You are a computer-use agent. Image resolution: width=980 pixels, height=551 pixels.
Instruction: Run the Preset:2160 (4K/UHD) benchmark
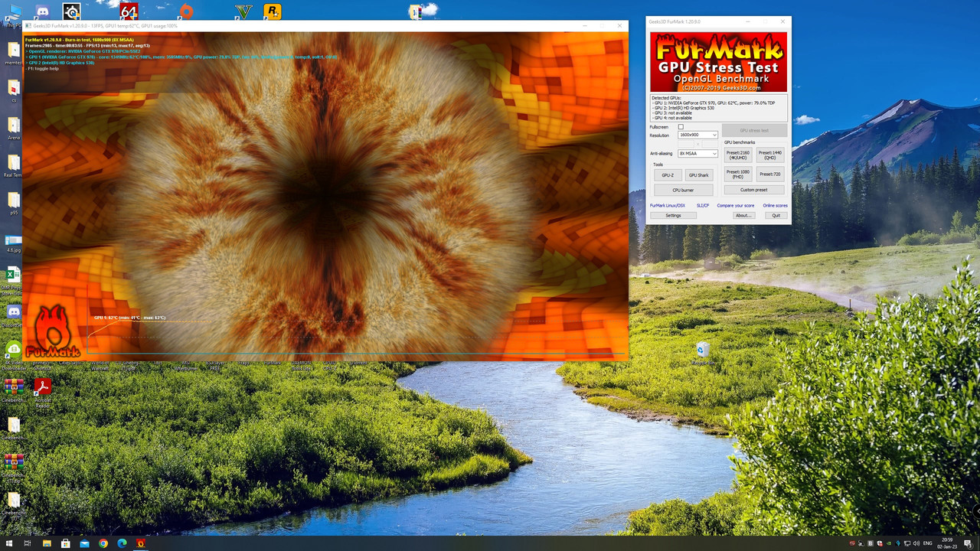pos(738,155)
